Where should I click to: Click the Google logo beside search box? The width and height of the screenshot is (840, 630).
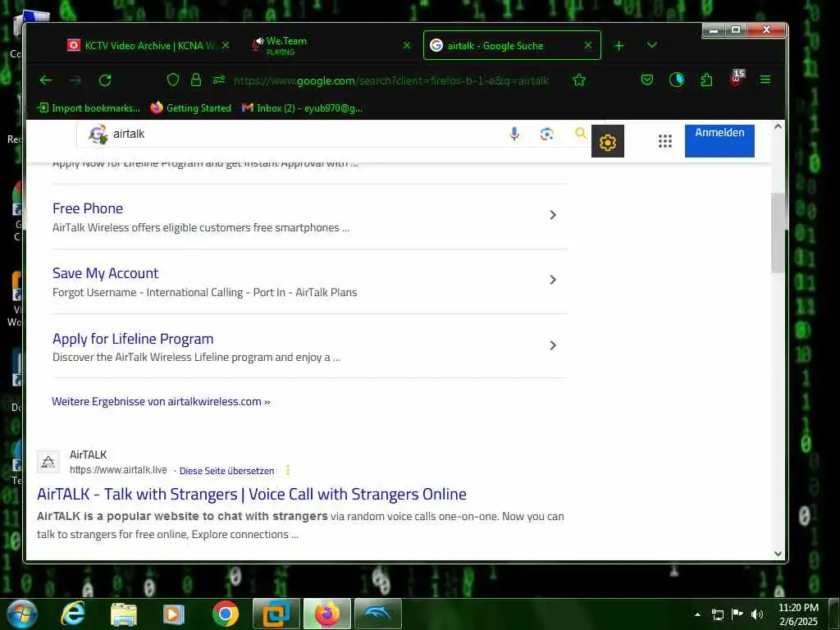click(98, 134)
